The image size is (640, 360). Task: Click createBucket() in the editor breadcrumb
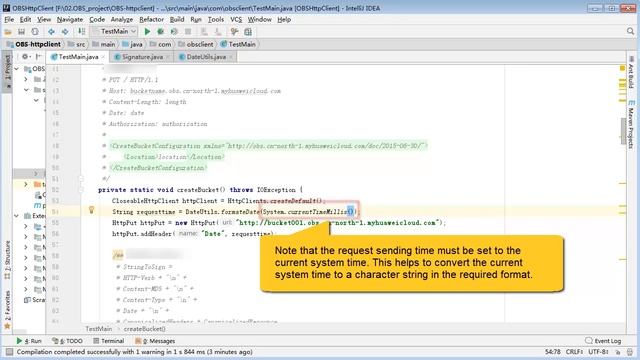(x=144, y=329)
